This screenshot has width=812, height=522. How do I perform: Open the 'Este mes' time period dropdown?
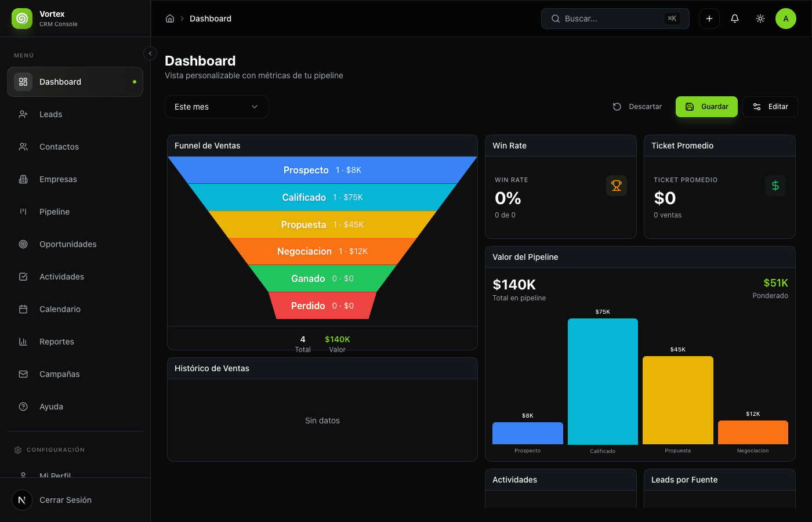click(x=216, y=107)
